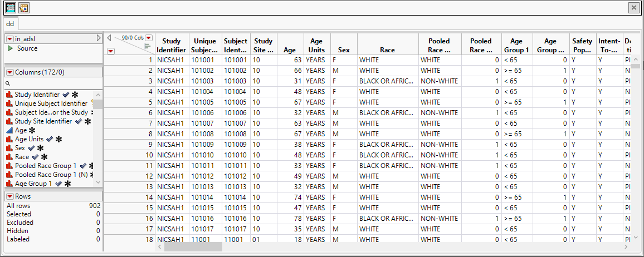Open the in_adsl table red triangle menu

tap(9, 39)
